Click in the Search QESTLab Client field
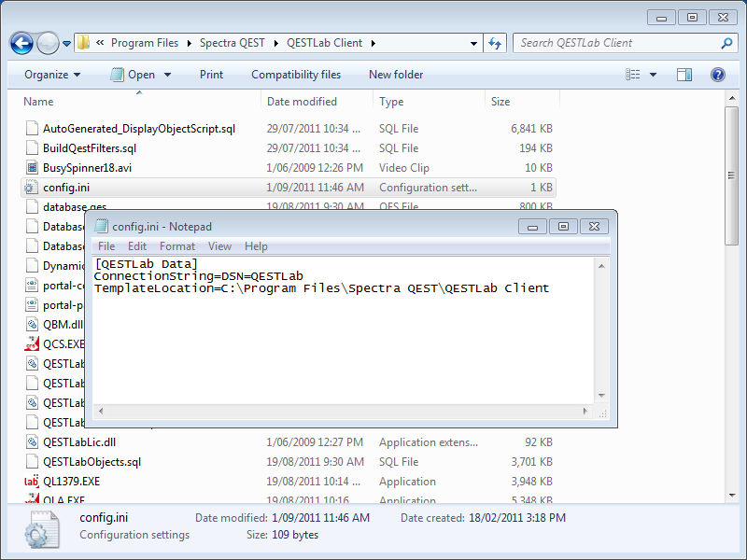The height and width of the screenshot is (560, 747). (x=616, y=43)
